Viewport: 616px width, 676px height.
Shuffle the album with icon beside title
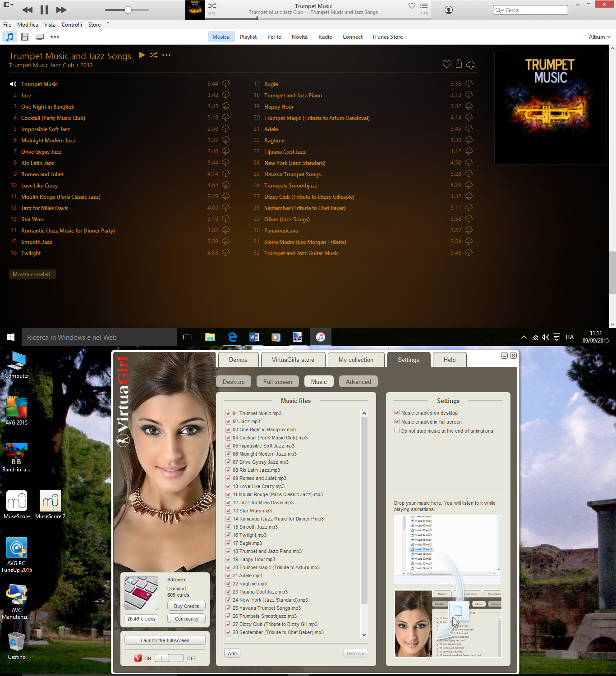(154, 55)
